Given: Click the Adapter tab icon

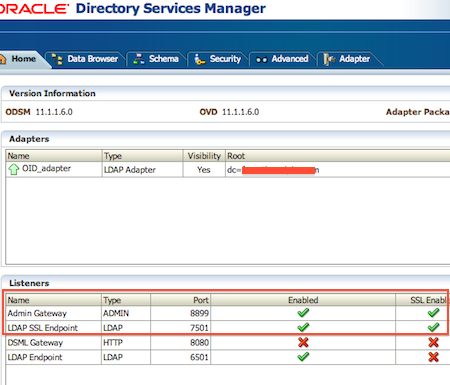Looking at the screenshot, I should pyautogui.click(x=329, y=59).
